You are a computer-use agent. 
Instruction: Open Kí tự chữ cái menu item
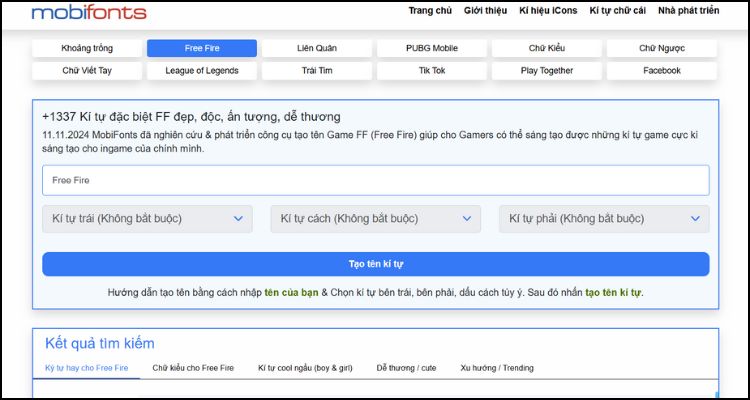click(x=618, y=11)
